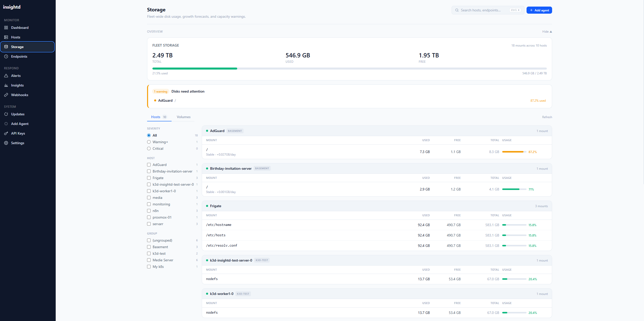Focus the Search hosts, endpoints field
The height and width of the screenshot is (321, 644).
click(488, 10)
